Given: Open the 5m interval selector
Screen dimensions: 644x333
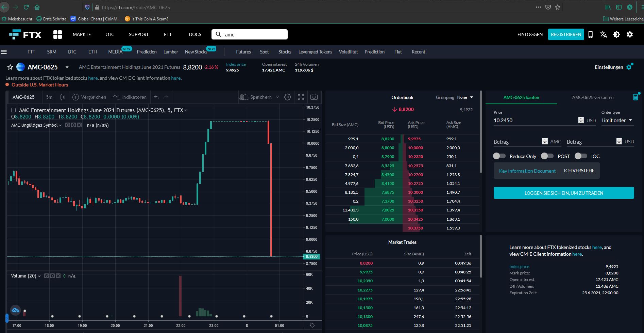Looking at the screenshot, I should coord(49,97).
